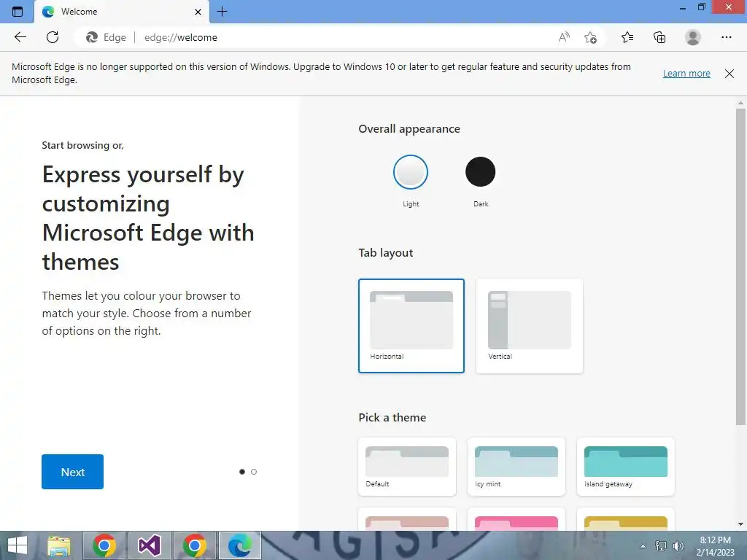Select the Light appearance option
The height and width of the screenshot is (560, 747).
tap(411, 172)
